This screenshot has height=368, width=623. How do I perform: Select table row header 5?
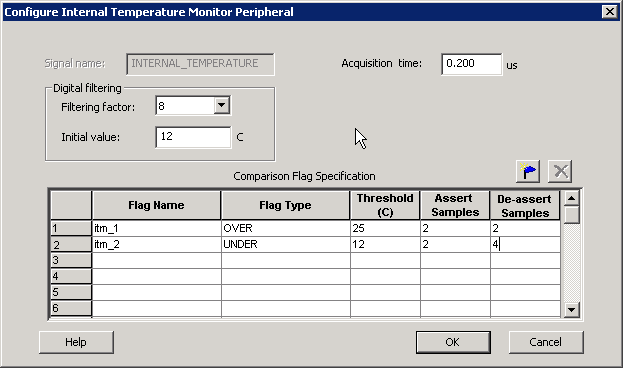[71, 292]
